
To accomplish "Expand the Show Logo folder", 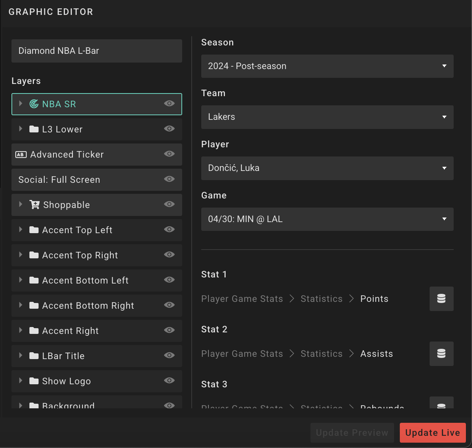I will 20,380.
